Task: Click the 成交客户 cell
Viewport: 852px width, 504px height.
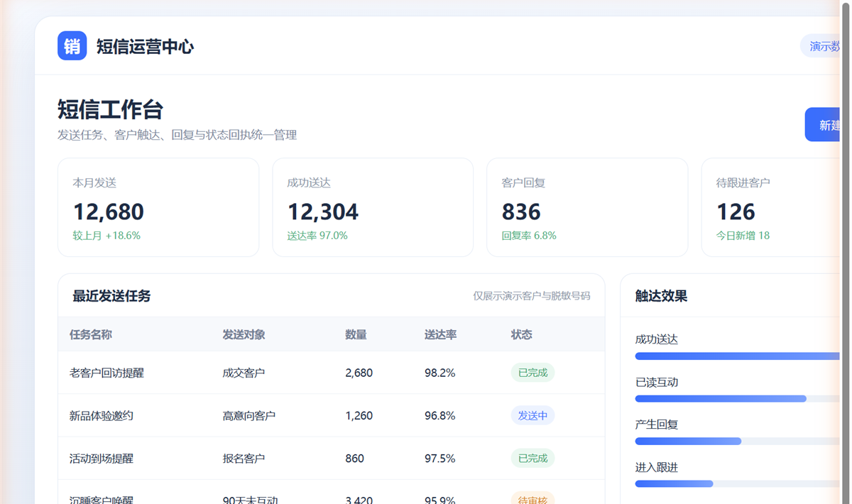Action: (x=244, y=373)
